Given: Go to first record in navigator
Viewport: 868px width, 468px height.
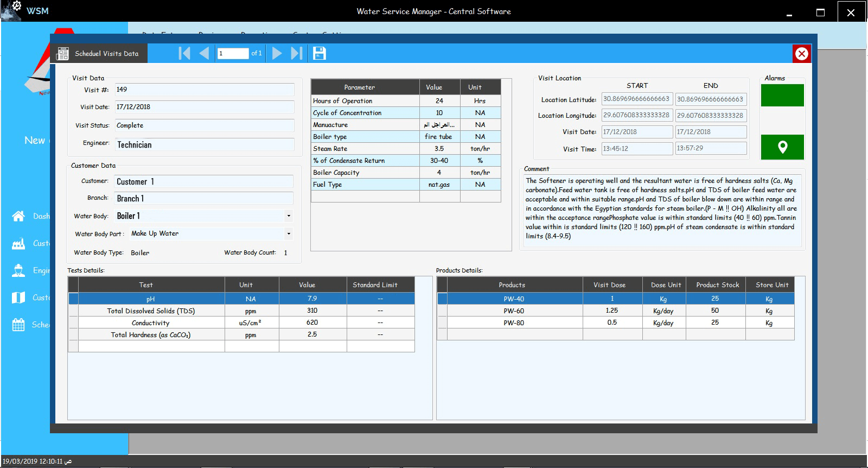Looking at the screenshot, I should pyautogui.click(x=184, y=53).
